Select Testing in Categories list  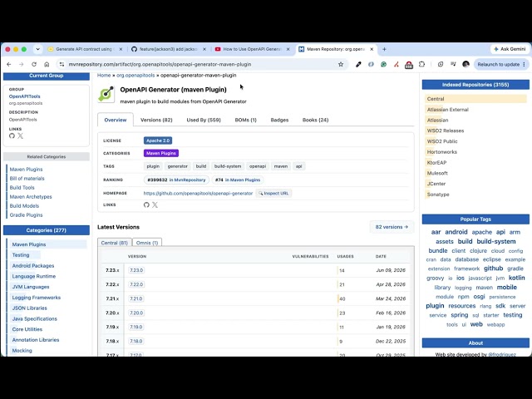(21, 255)
